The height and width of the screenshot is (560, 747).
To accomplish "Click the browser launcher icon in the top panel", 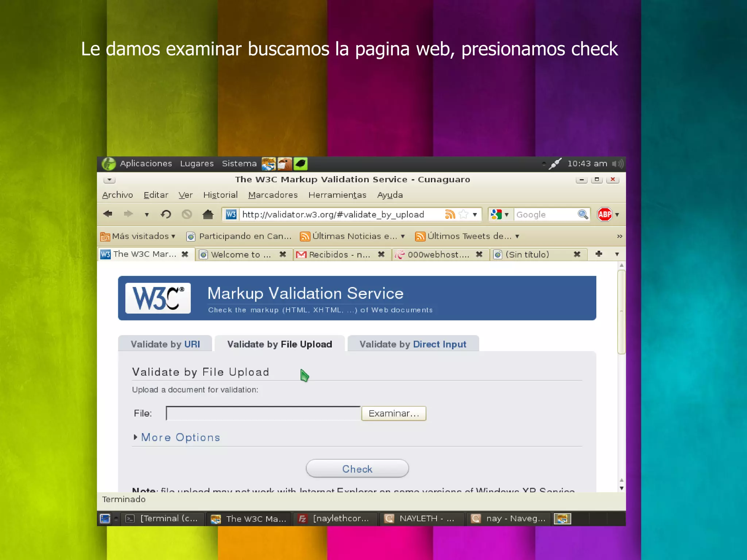I will [x=269, y=164].
